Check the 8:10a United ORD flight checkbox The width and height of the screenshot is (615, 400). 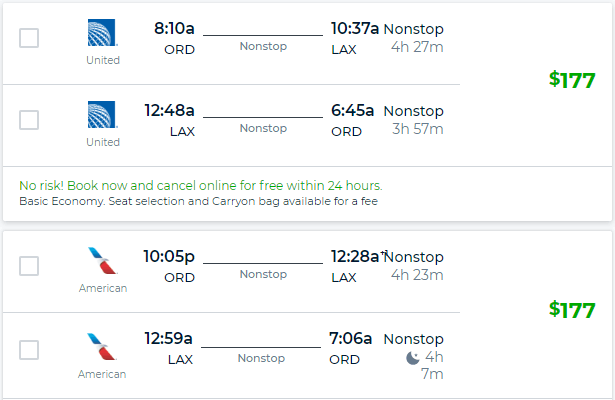coord(29,38)
